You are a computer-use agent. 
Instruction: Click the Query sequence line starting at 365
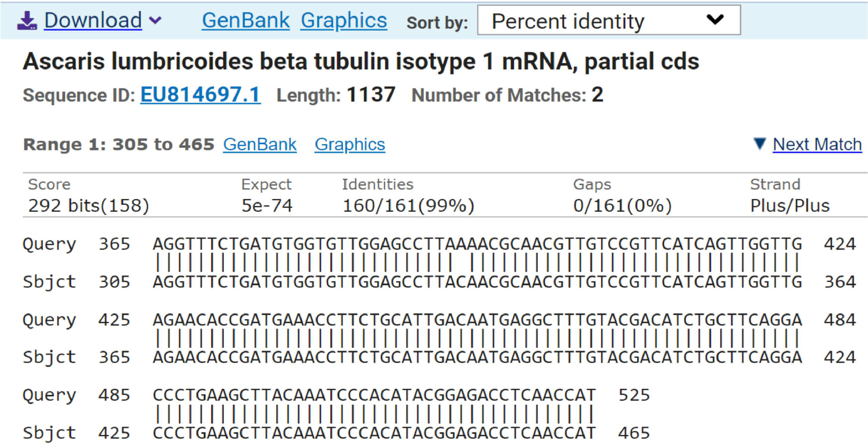click(477, 244)
